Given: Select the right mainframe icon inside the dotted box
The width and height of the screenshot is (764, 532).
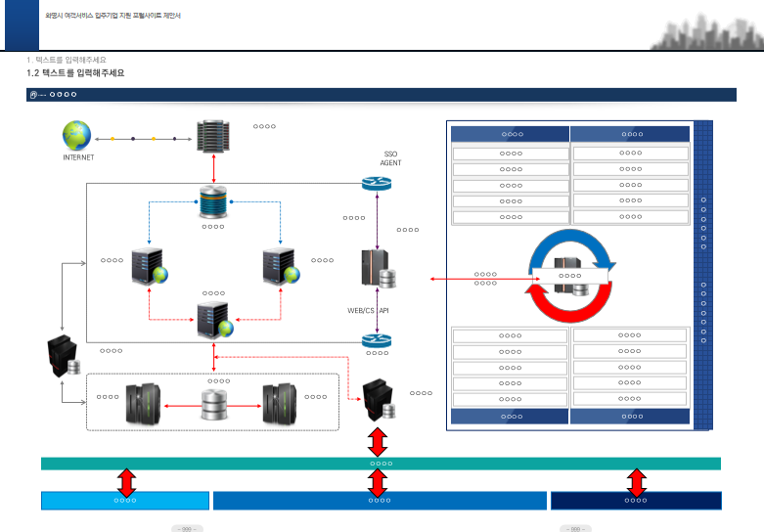Looking at the screenshot, I should [279, 404].
